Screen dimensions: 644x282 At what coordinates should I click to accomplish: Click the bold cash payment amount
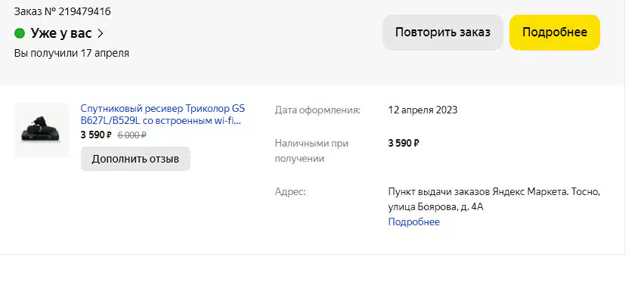[x=404, y=143]
